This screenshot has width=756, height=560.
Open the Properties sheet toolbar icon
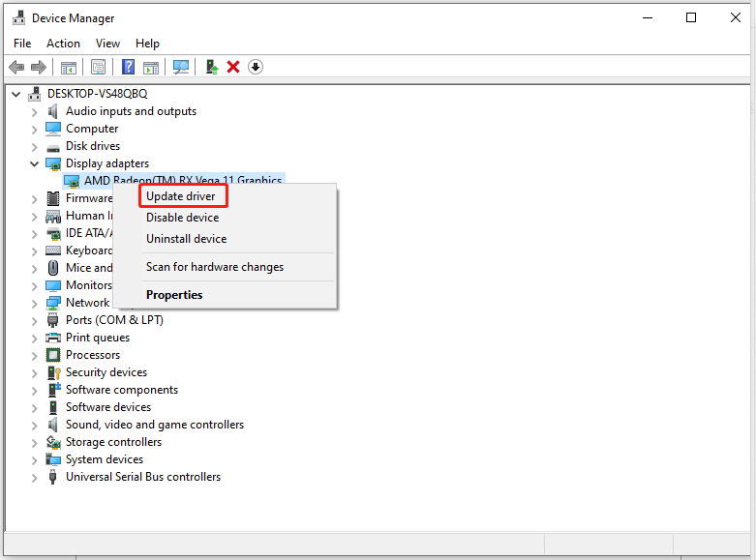98,67
